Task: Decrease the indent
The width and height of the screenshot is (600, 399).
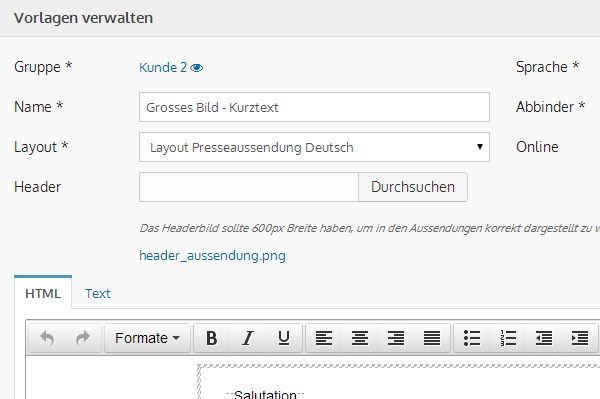Action: [x=544, y=338]
